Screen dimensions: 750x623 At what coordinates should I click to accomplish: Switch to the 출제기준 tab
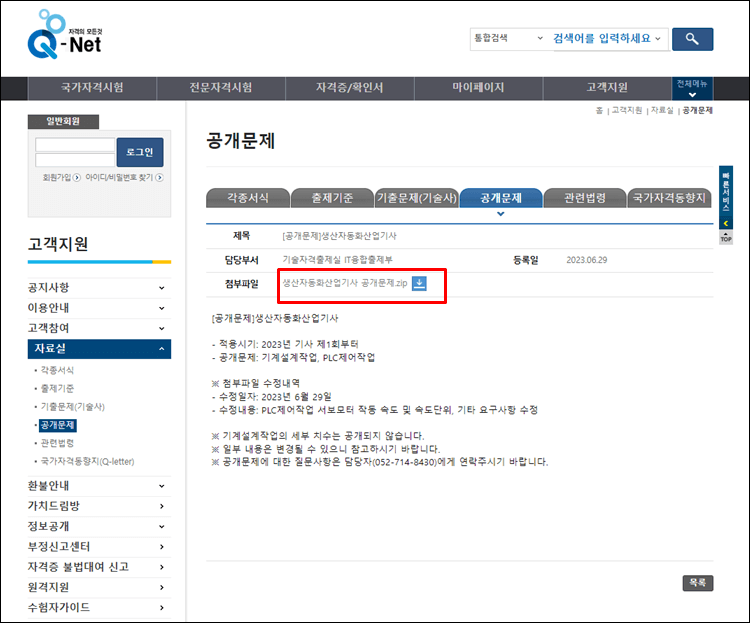coord(332,198)
